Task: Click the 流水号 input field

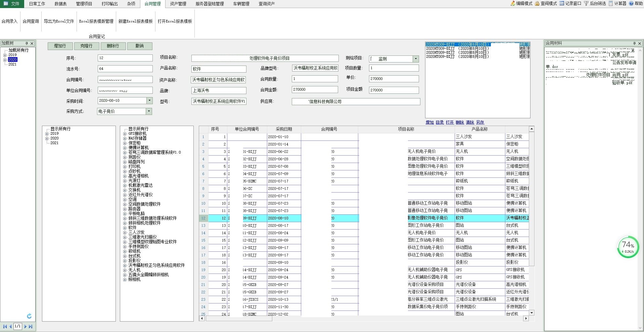Action: [x=125, y=69]
